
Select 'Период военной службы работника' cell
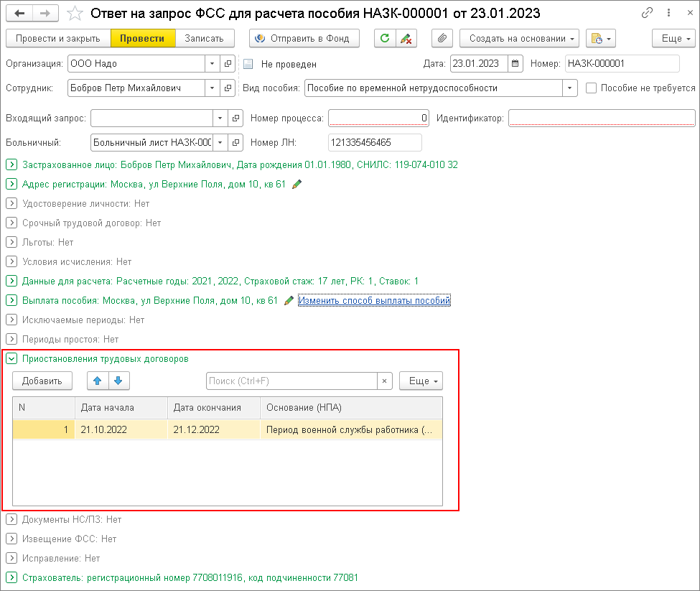point(351,430)
